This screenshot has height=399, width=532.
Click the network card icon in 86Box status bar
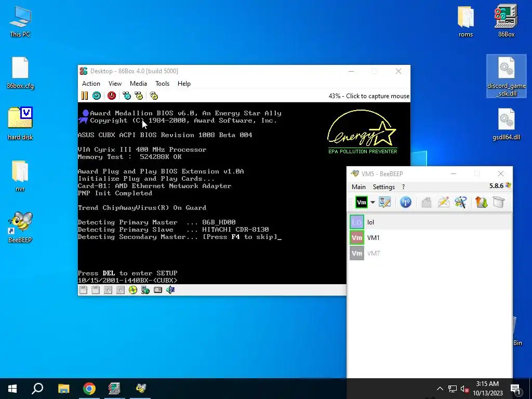pyautogui.click(x=145, y=290)
